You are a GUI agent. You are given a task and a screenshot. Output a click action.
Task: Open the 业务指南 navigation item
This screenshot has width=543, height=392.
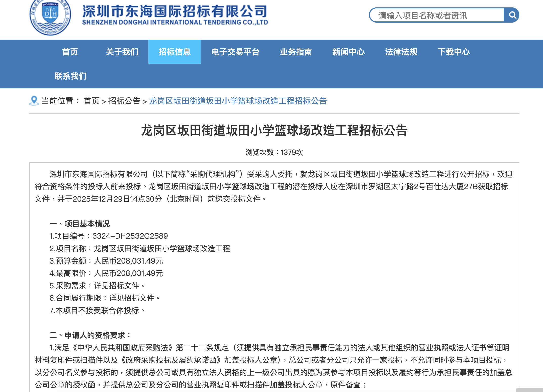[296, 52]
